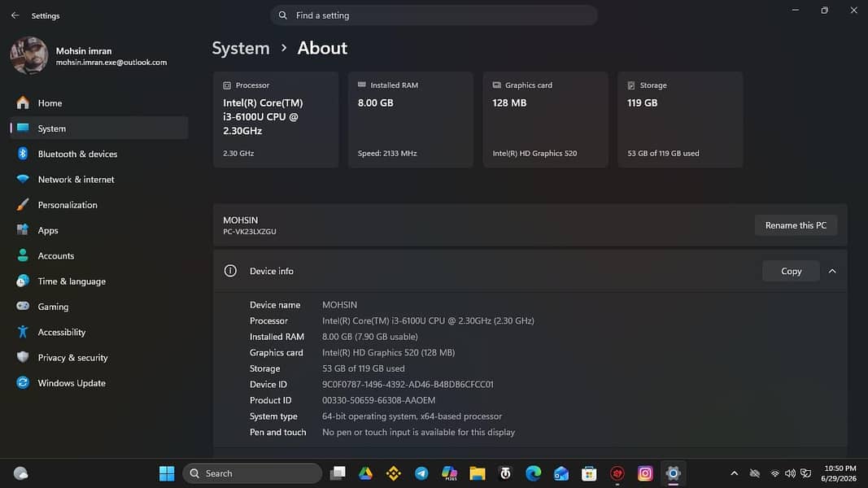Open the Processor info card
868x488 pixels.
pyautogui.click(x=276, y=120)
